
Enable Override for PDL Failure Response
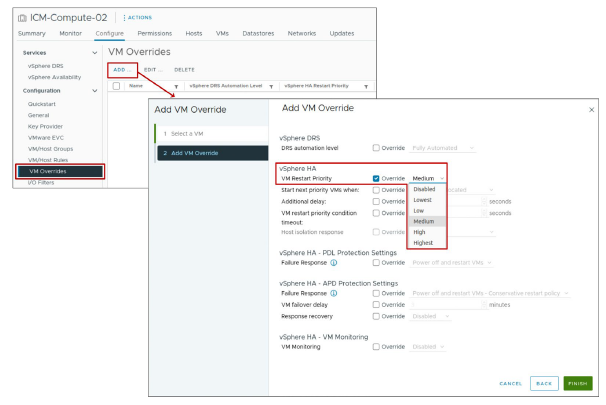coord(376,262)
